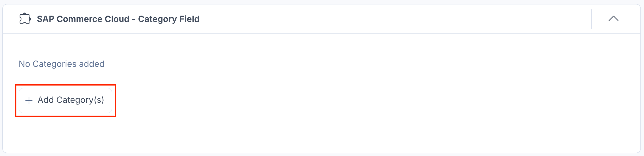Image resolution: width=644 pixels, height=156 pixels.
Task: Click the header bar of Category Field
Action: 321,19
